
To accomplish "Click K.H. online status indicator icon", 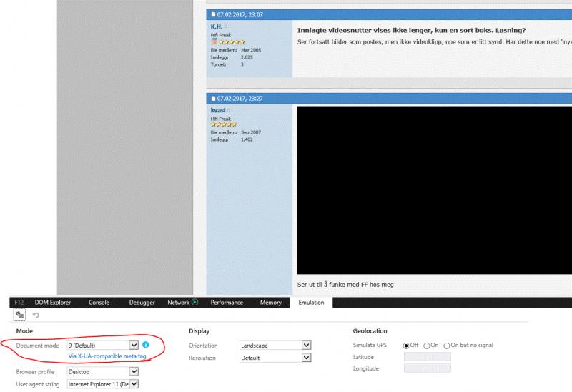I will coord(226,26).
